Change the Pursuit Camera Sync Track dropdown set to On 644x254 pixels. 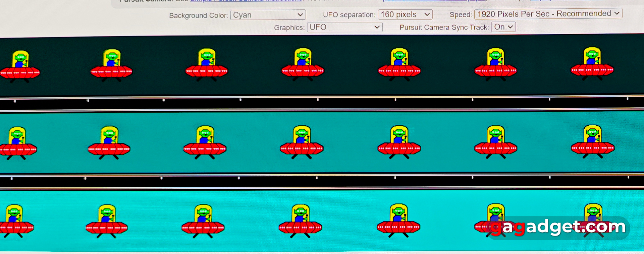503,27
